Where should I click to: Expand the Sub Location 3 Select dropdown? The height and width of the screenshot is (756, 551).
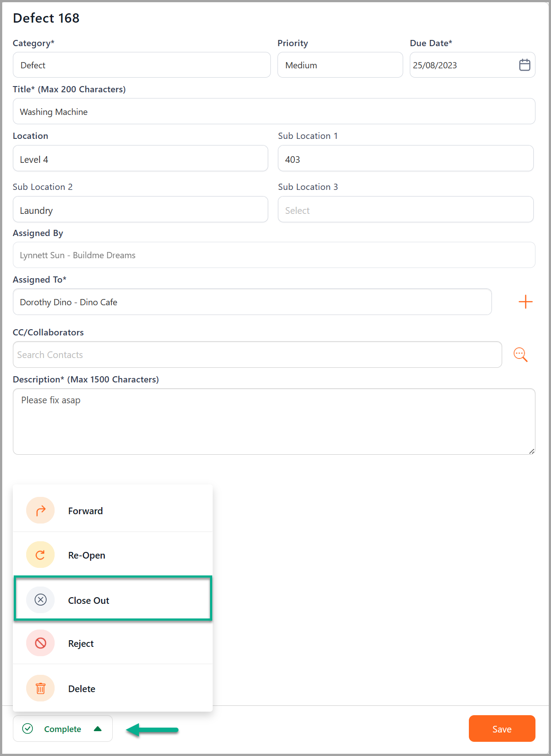pyautogui.click(x=405, y=209)
